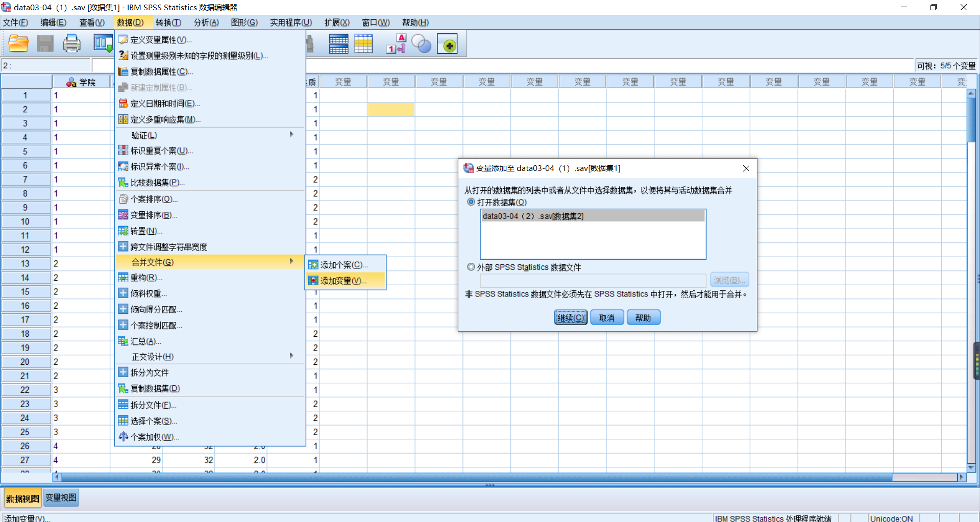Click the green plus toolbar icon

[x=448, y=44]
